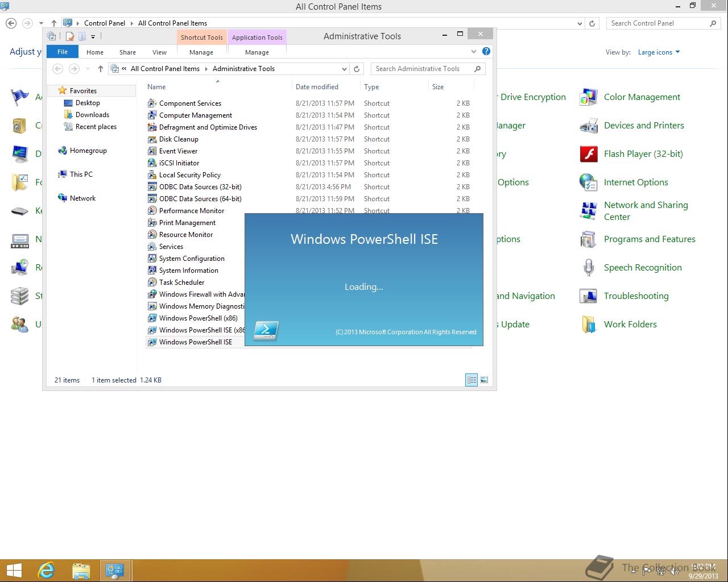
Task: Select Task Scheduler icon
Action: [152, 282]
